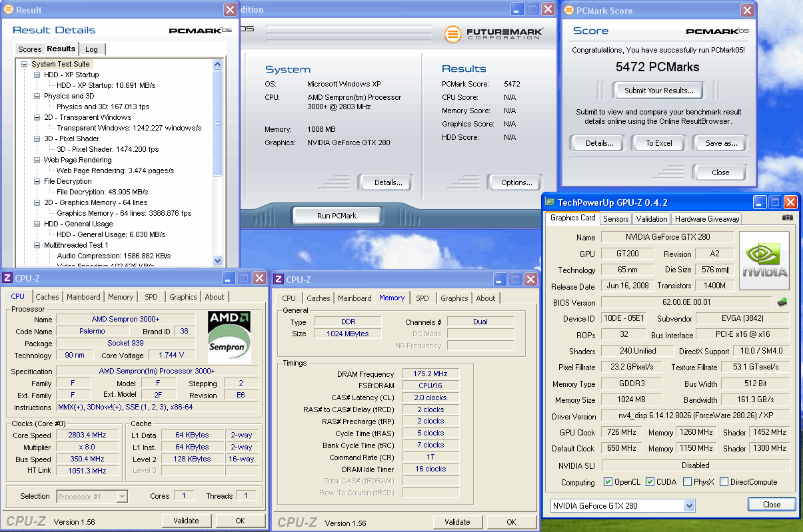Minimize the GPU-Z window
Viewport: 803px width, 532px height.
coord(760,202)
